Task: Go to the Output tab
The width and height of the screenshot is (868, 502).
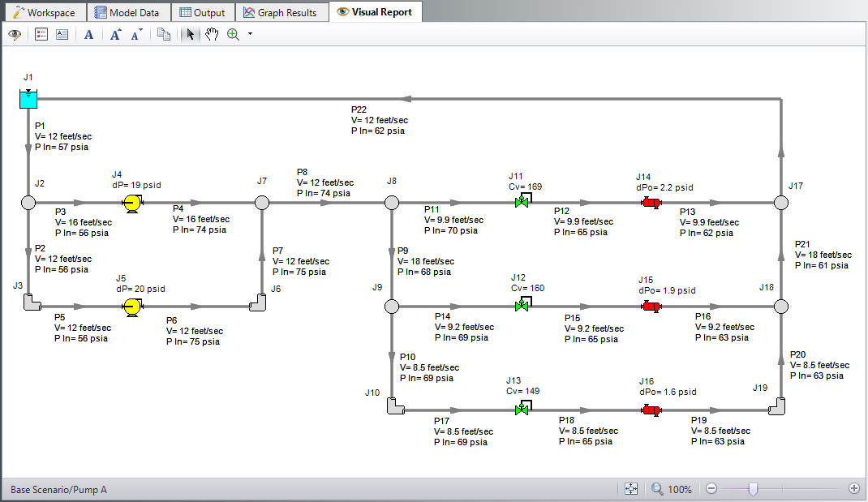Action: tap(202, 12)
